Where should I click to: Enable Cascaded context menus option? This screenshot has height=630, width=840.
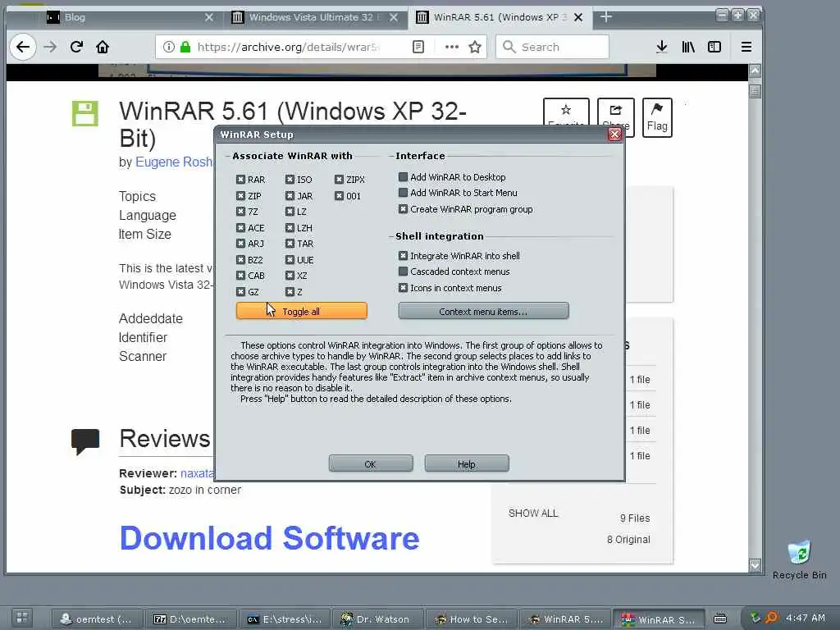(404, 272)
